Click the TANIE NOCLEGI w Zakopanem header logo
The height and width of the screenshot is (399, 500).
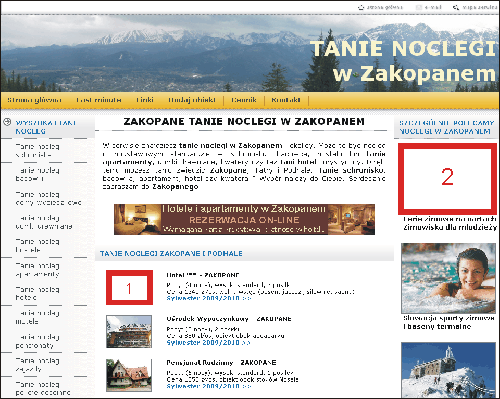click(x=403, y=61)
